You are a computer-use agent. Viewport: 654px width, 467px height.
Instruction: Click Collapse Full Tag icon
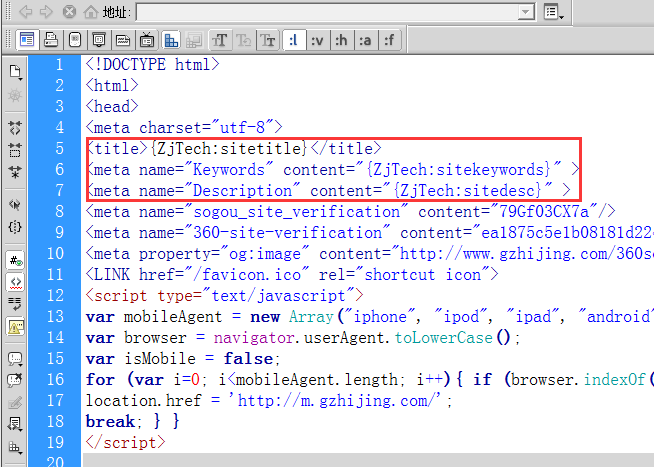15,129
